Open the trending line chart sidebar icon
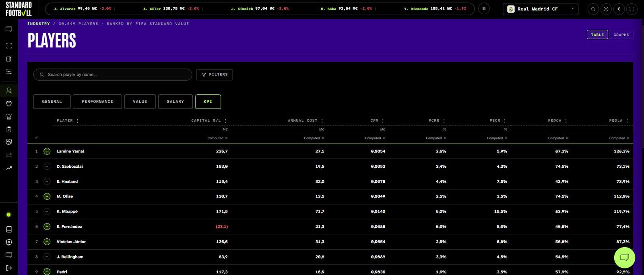The image size is (644, 275). (9, 168)
